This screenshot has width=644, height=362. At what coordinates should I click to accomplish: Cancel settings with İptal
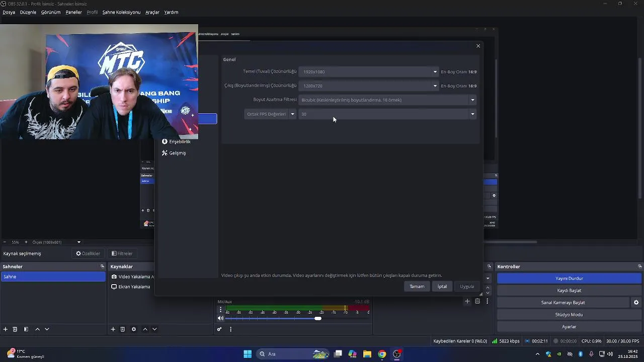[442, 287]
